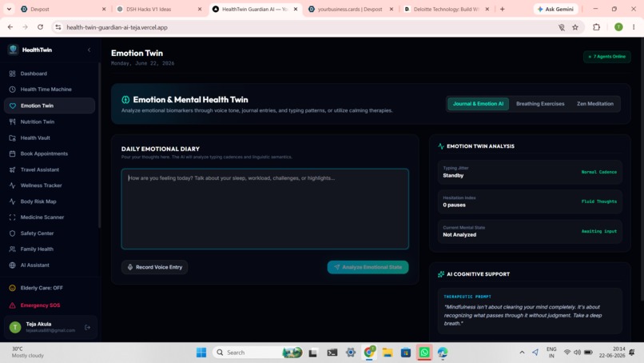This screenshot has height=363, width=644.
Task: Click the Medicine Scanner frame icon
Action: tap(12, 217)
